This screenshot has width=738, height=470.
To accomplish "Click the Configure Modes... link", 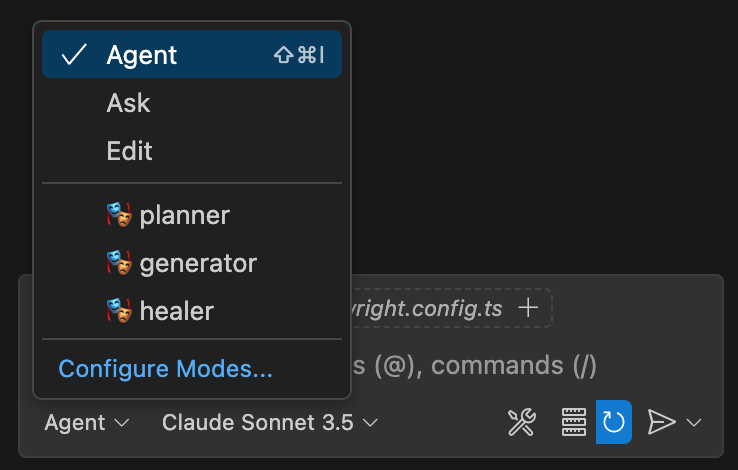I will click(165, 369).
